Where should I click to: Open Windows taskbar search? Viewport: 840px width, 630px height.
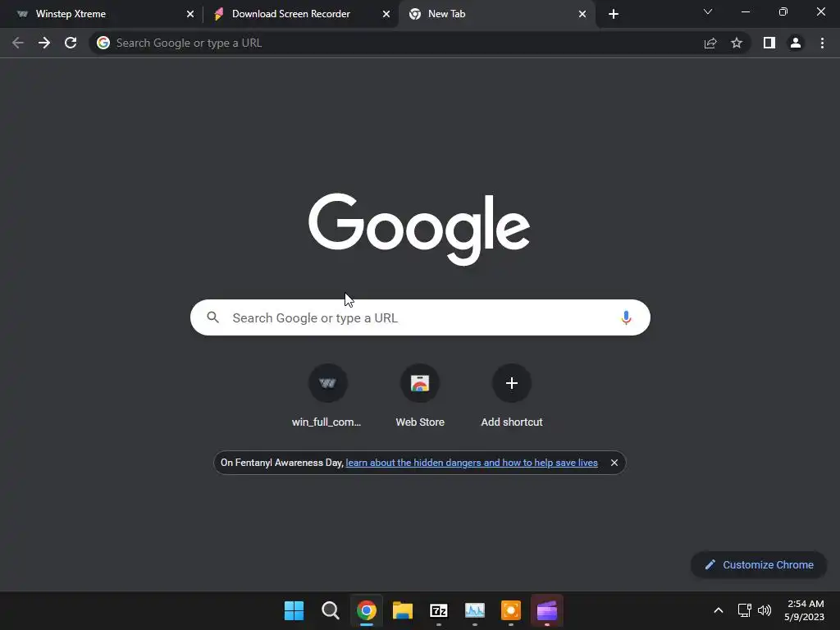(x=331, y=610)
